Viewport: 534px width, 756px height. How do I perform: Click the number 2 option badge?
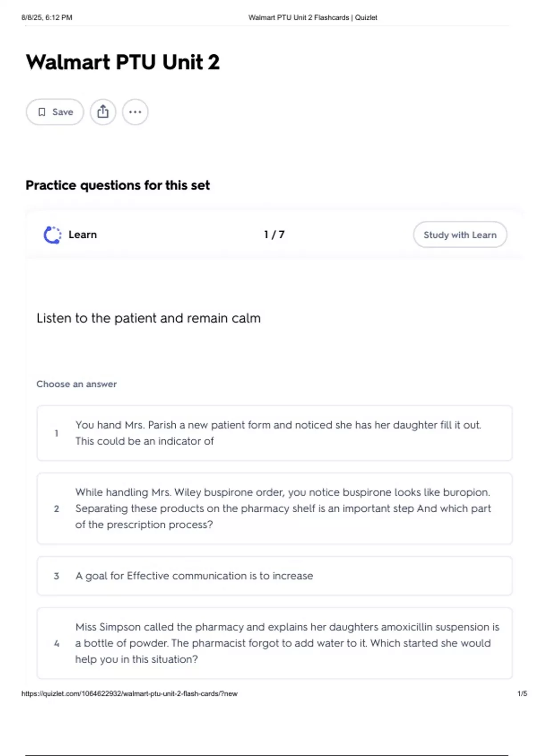pos(57,509)
